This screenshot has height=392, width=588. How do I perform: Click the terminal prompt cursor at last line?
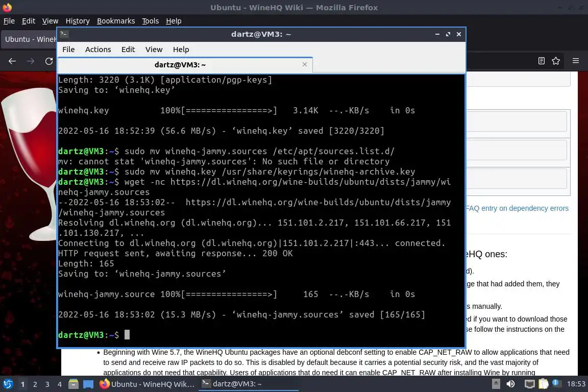pos(127,335)
